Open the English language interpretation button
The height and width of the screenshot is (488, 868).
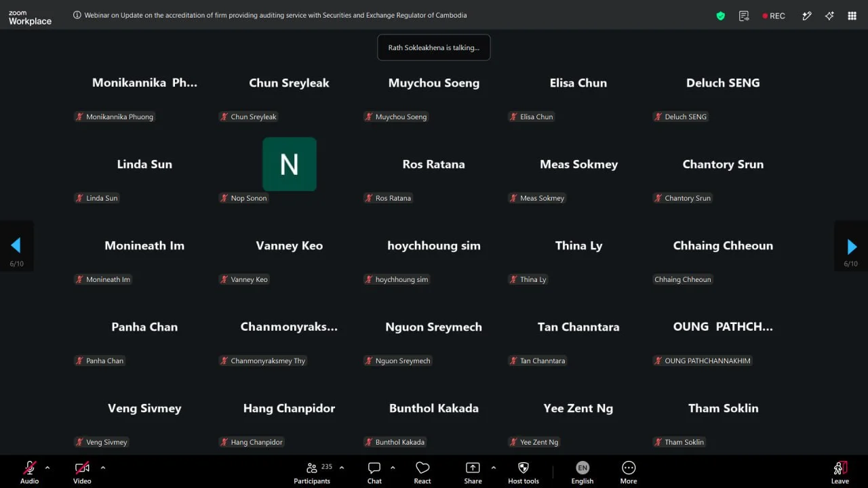point(582,472)
